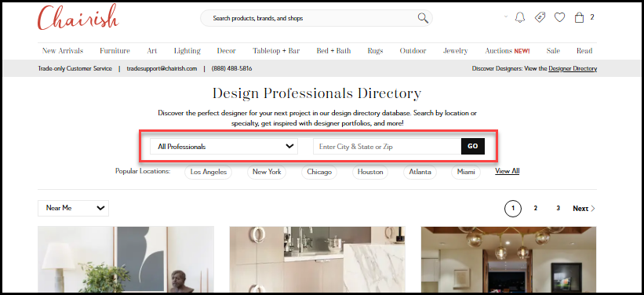Select Miami location chip
The image size is (644, 295).
coord(466,172)
